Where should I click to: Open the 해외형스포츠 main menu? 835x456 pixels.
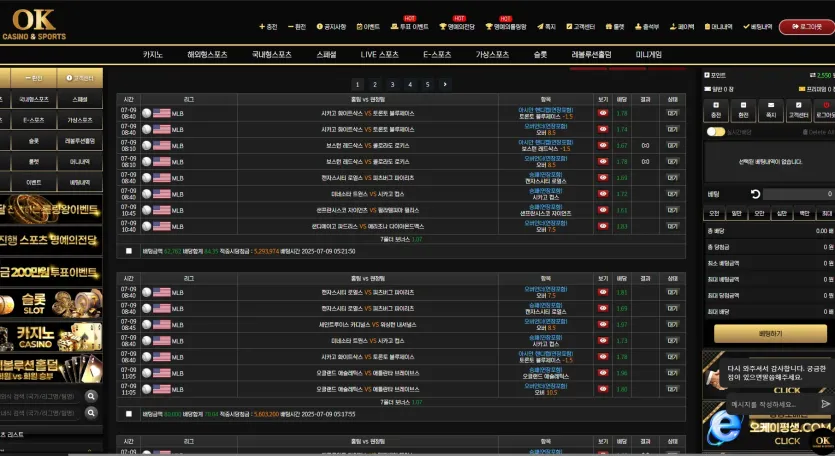click(x=207, y=54)
